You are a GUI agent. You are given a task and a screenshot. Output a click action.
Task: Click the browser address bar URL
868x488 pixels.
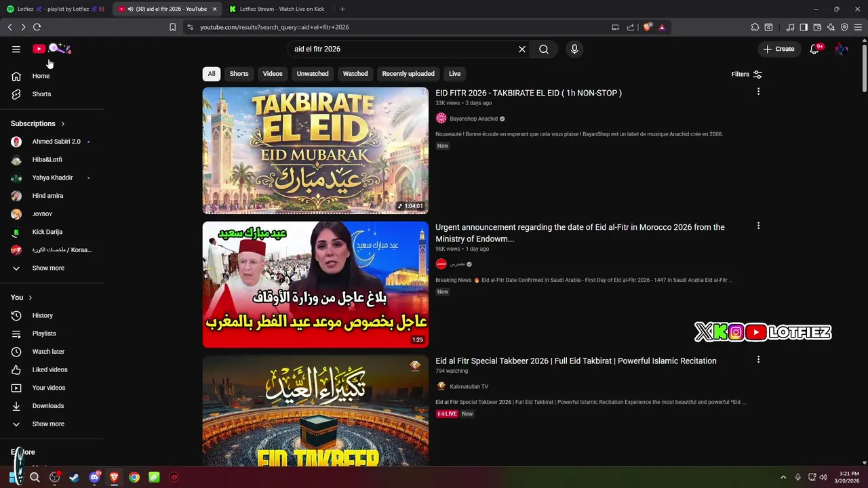click(275, 27)
